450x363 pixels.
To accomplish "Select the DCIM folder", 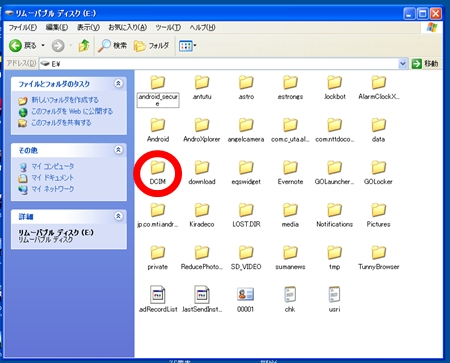I will (158, 173).
